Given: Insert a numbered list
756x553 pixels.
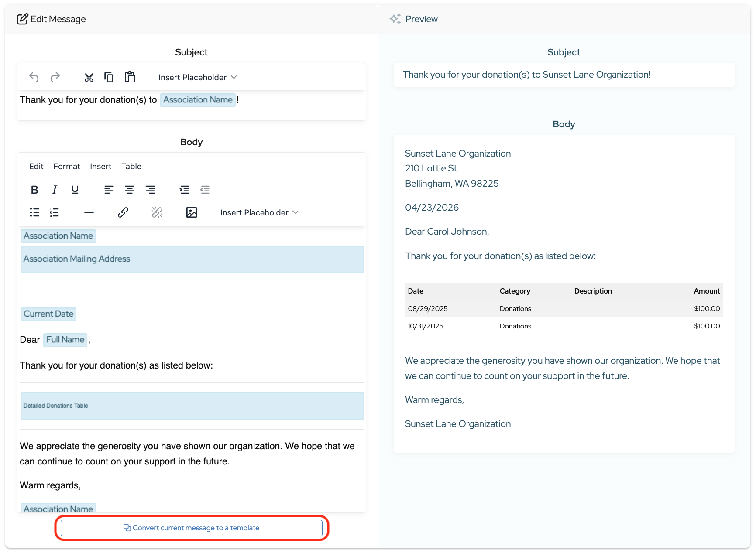Looking at the screenshot, I should coord(54,212).
